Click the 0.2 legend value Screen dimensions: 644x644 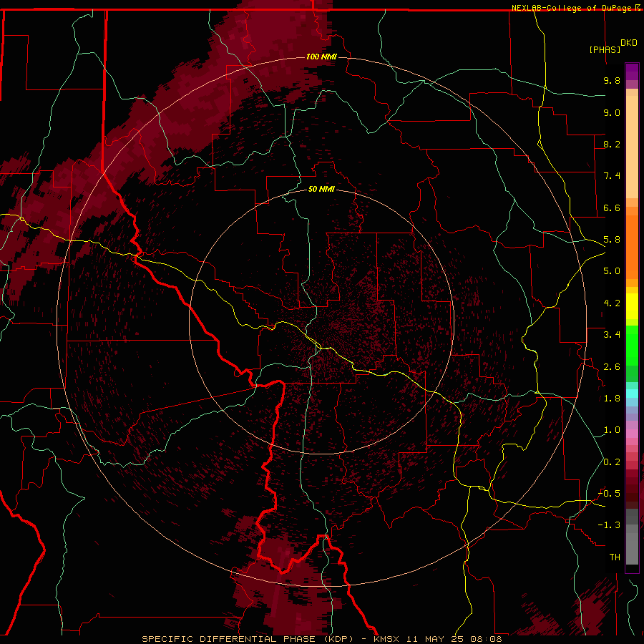click(x=612, y=462)
